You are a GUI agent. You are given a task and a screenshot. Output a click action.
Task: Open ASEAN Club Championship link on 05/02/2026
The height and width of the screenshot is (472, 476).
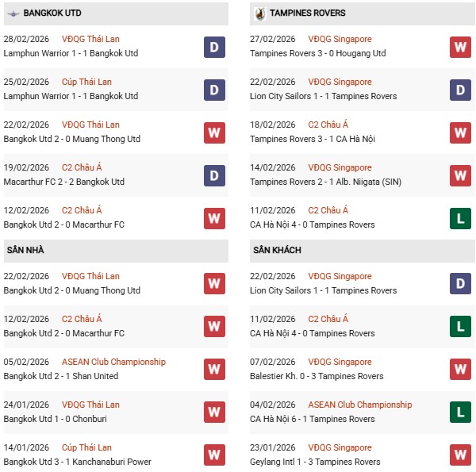pos(113,362)
